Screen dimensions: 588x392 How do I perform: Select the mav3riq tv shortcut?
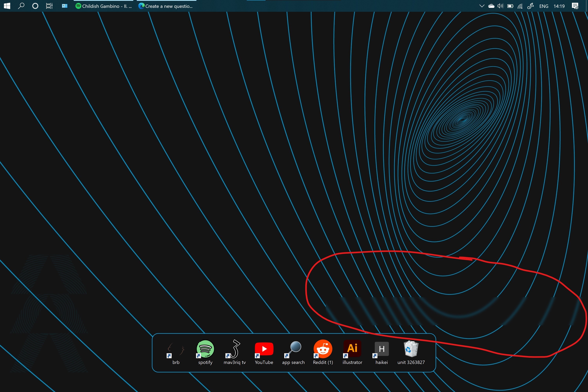point(234,352)
